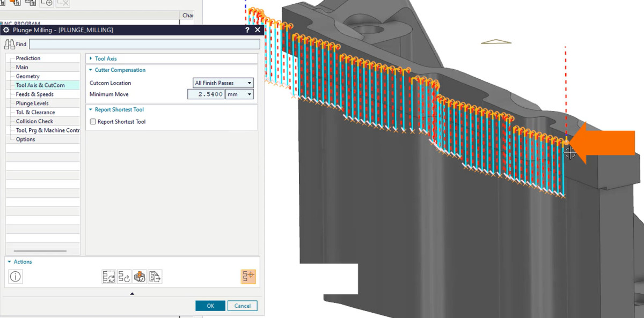
Task: Click the List tool path icon
Action: [155, 277]
